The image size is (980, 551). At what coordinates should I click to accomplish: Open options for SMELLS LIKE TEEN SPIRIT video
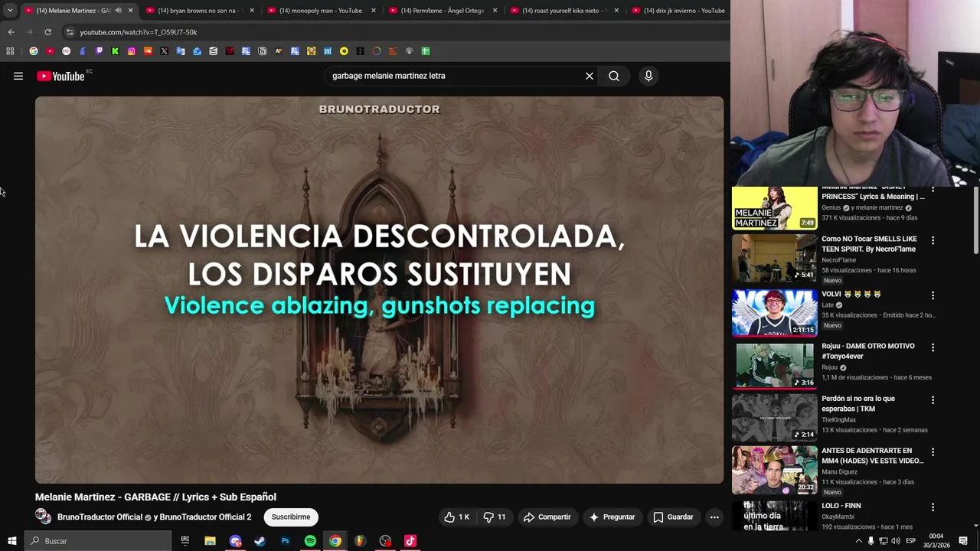(933, 240)
